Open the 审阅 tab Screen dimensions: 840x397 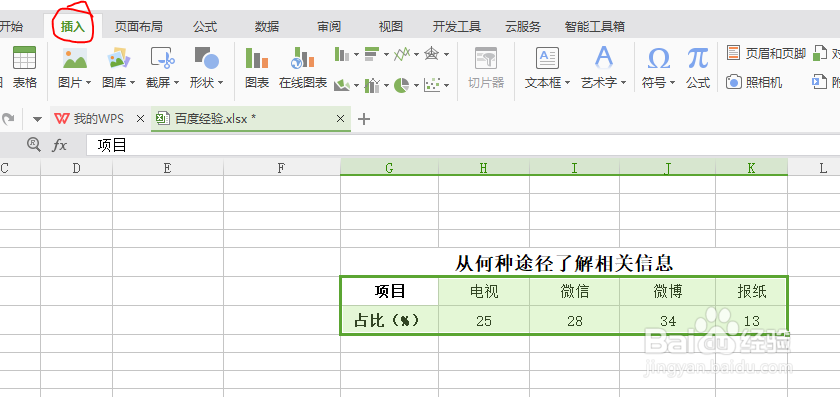tap(329, 26)
